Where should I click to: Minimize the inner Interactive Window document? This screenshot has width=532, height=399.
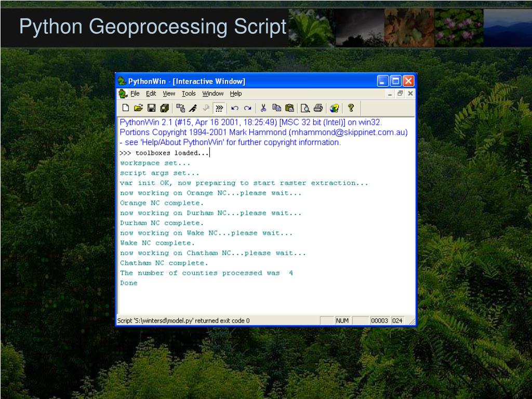coord(390,94)
